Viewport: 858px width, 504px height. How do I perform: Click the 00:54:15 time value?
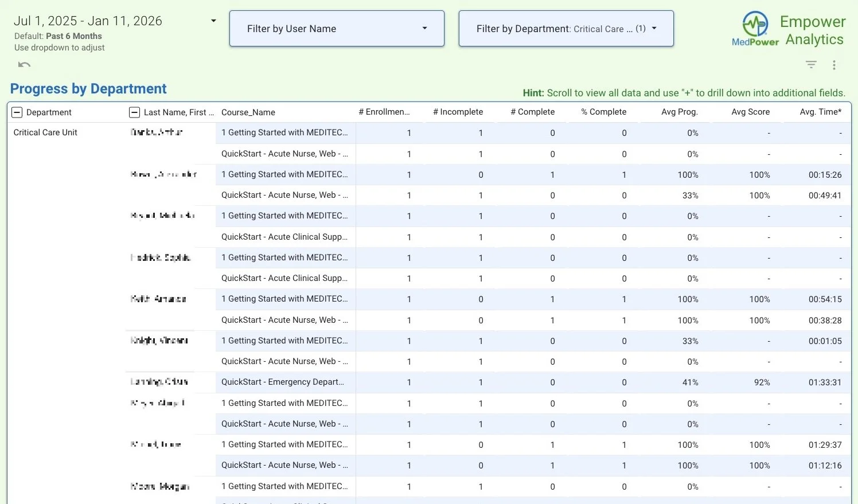point(825,299)
